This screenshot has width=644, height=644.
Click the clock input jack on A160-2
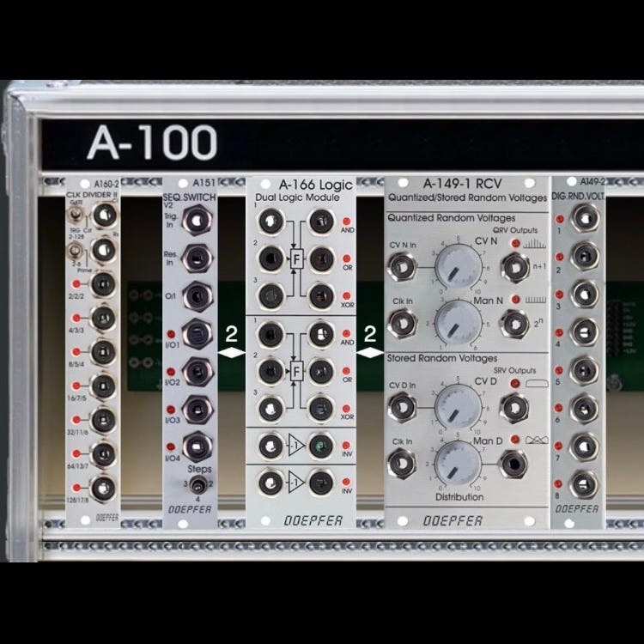104,216
